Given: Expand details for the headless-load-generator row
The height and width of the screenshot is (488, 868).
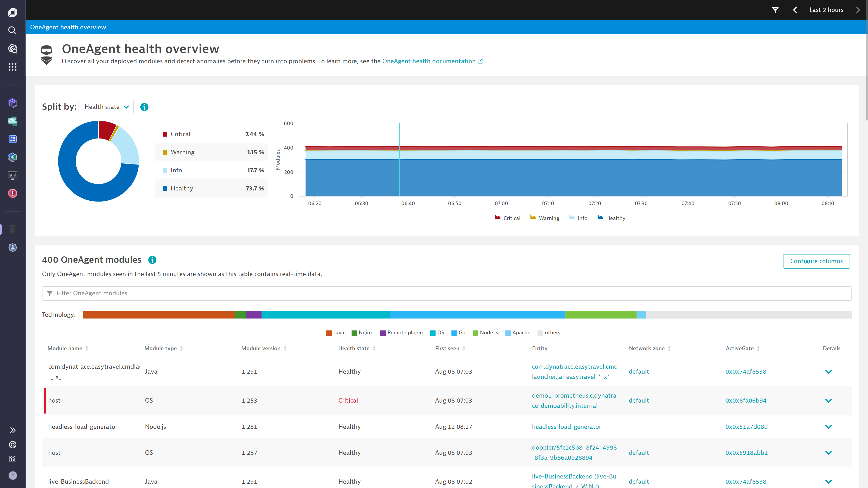Looking at the screenshot, I should tap(829, 427).
